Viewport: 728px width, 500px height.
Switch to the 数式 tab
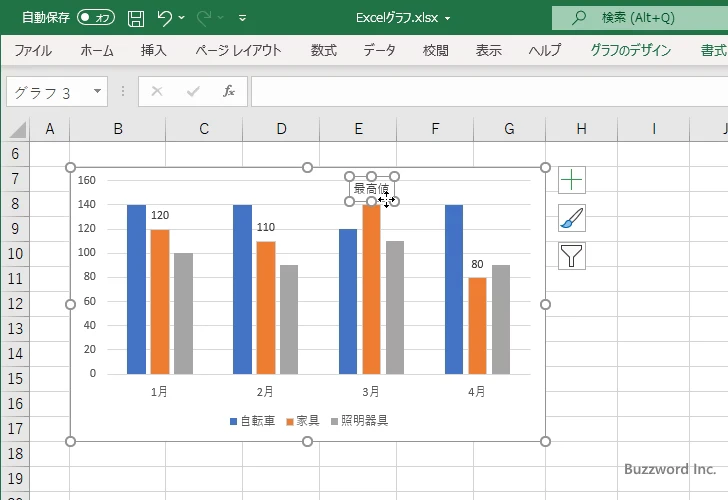(324, 50)
